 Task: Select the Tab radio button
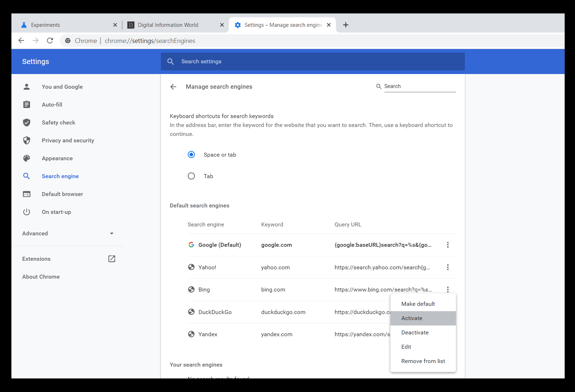(191, 176)
